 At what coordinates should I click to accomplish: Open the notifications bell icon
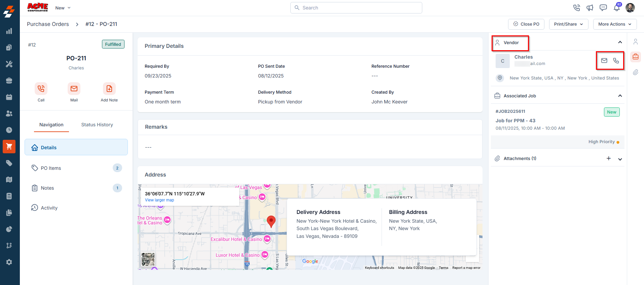pyautogui.click(x=616, y=8)
